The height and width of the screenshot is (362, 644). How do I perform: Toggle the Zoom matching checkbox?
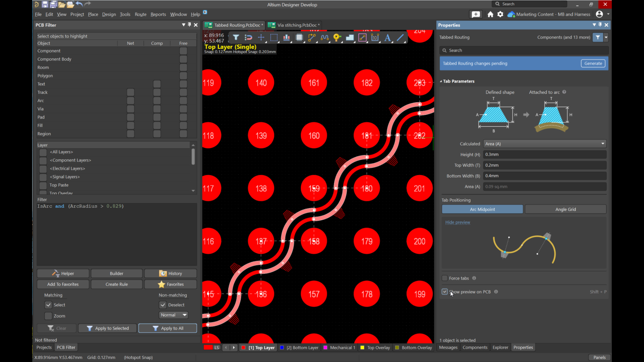pos(48,316)
